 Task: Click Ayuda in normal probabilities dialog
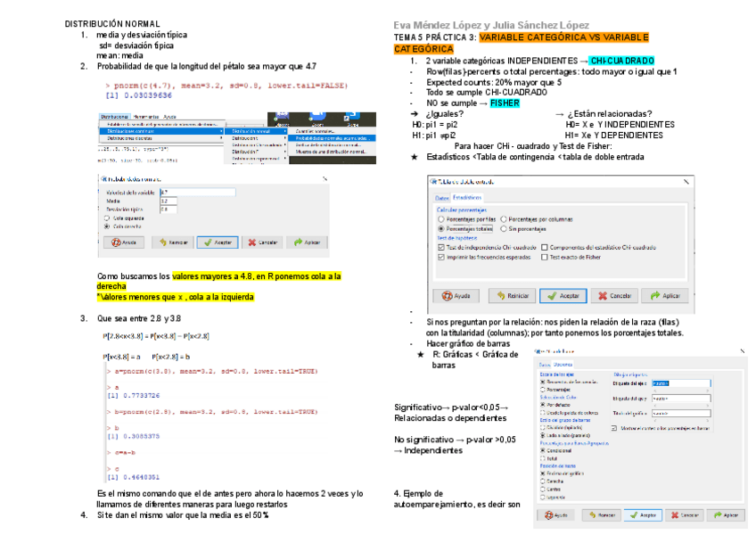[x=124, y=243]
